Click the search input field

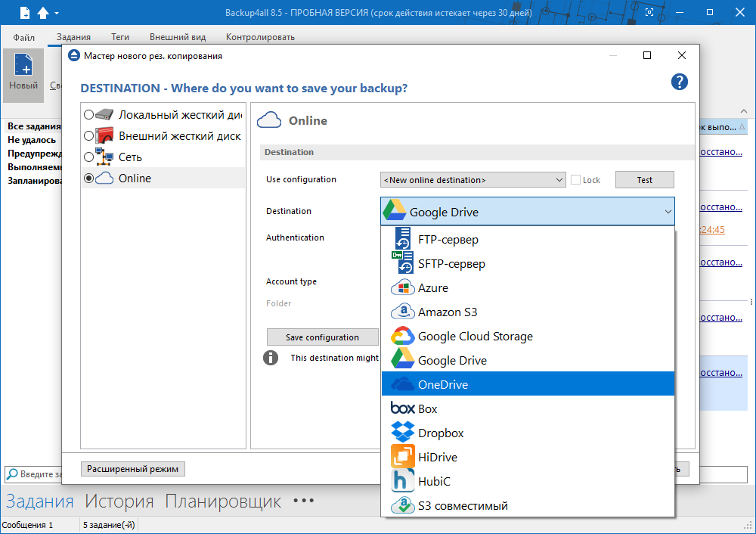(x=41, y=473)
